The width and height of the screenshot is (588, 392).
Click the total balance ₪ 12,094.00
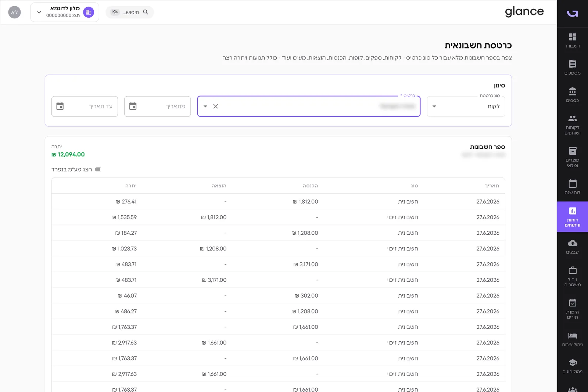tap(68, 155)
